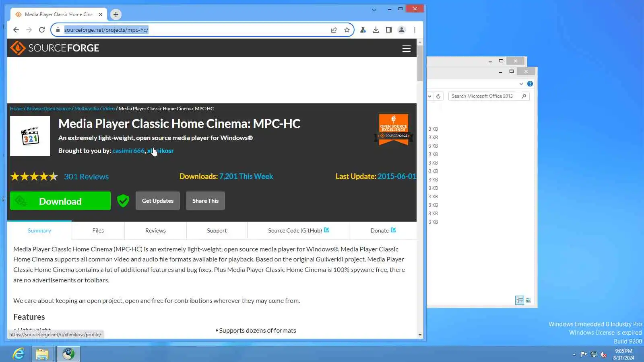The height and width of the screenshot is (362, 644).
Task: Click the Explorer refresh button
Action: coord(438,96)
